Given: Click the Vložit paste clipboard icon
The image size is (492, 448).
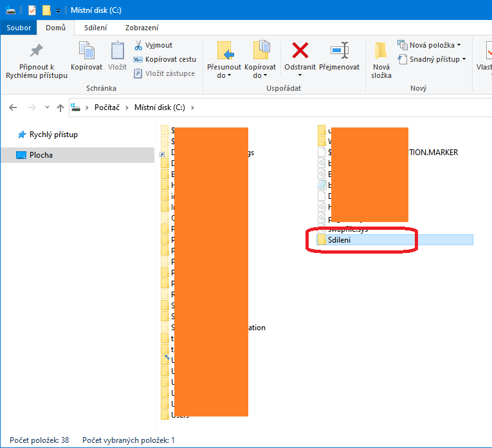Looking at the screenshot, I should click(117, 50).
